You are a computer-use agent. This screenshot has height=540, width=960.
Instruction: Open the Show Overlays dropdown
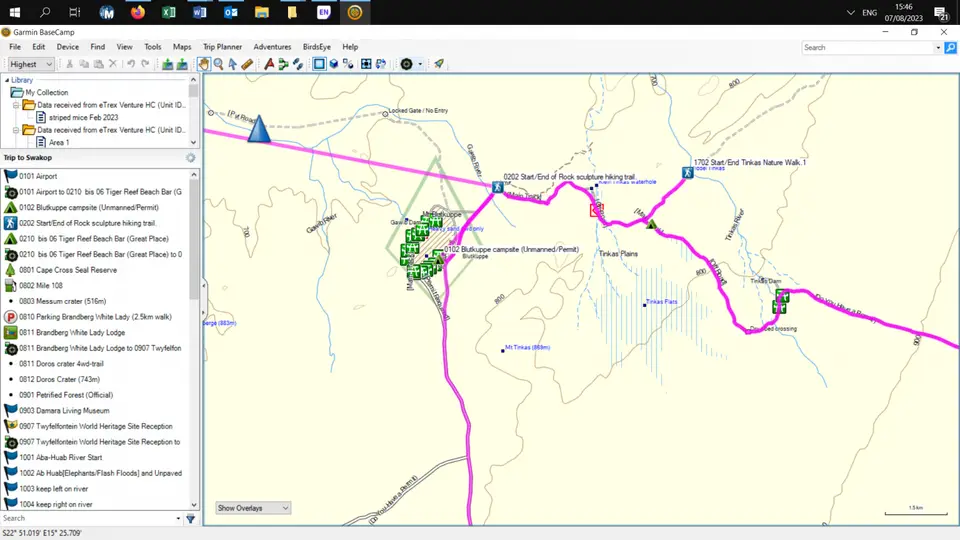point(253,508)
